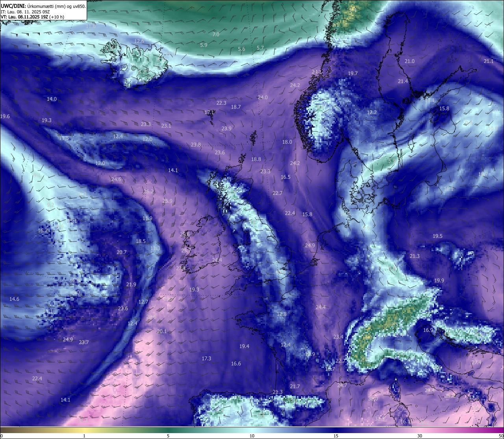This screenshot has width=504, height=439.
Task: Click the 12.2 value over Sweden
Action: point(372,113)
